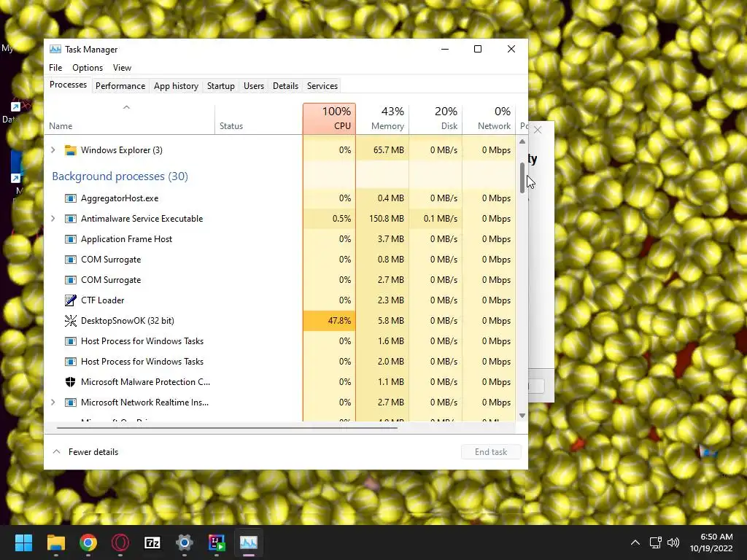Sort by the Name column header
The image size is (747, 560).
130,119
